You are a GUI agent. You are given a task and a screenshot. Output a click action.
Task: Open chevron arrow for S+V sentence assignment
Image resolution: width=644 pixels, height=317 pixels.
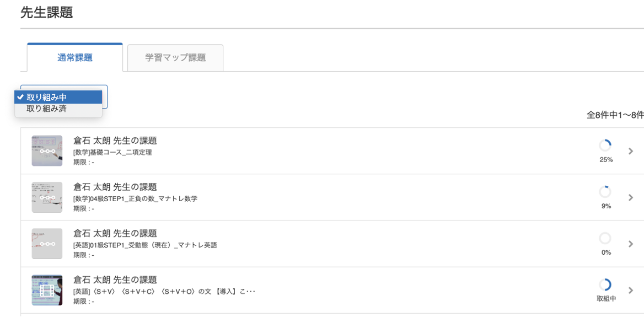coord(631,291)
